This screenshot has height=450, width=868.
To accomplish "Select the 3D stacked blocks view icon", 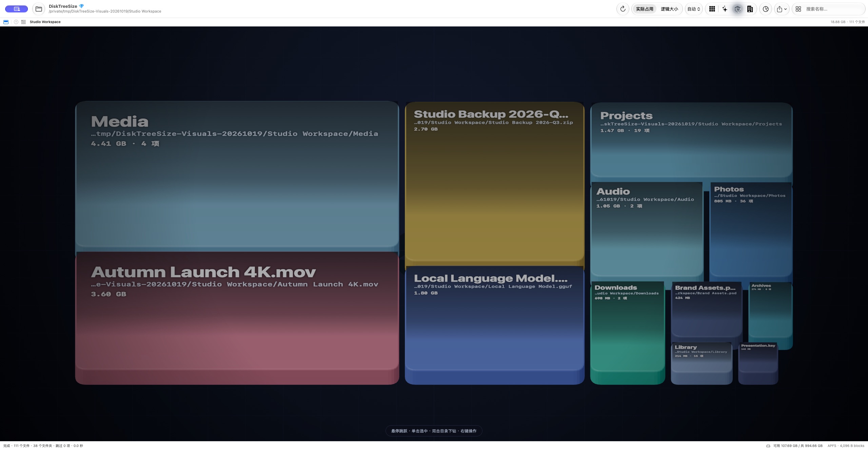I will coord(737,9).
